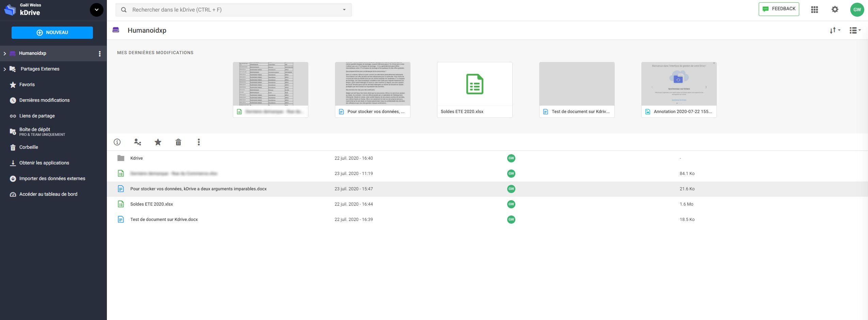Open the search filter dropdown arrow
Screen dimensions: 868x320
tap(344, 10)
